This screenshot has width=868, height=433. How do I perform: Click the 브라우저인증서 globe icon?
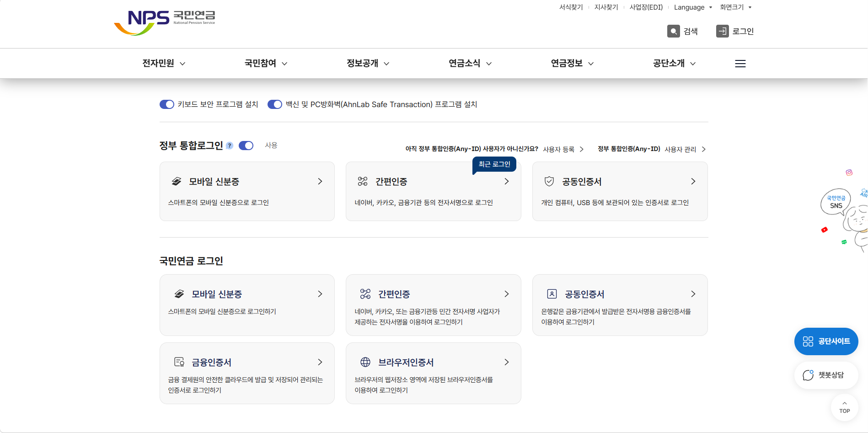tap(365, 362)
